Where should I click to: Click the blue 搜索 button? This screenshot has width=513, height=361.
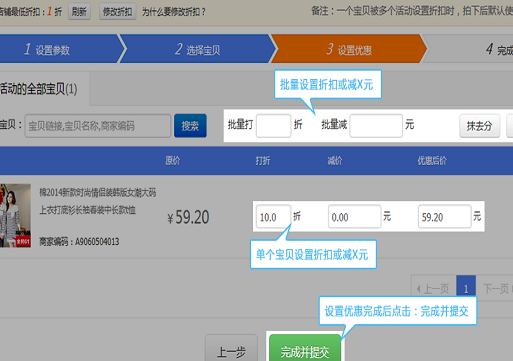pos(190,126)
